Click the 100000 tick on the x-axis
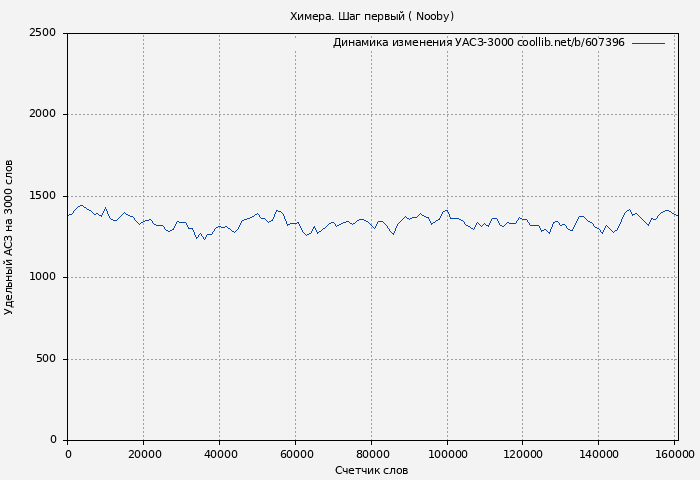The width and height of the screenshot is (700, 480). 446,454
